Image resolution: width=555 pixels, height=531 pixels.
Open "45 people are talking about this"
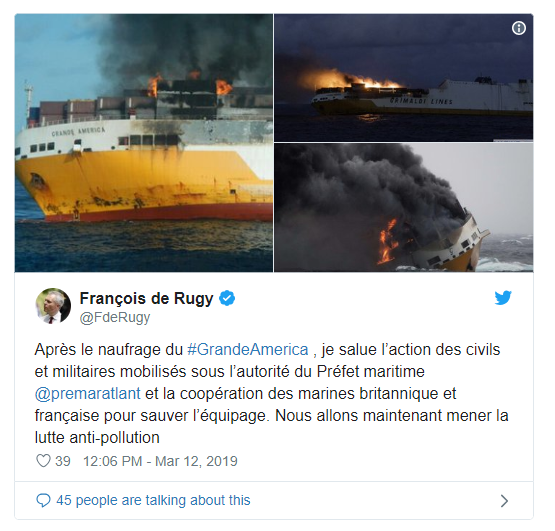click(153, 500)
